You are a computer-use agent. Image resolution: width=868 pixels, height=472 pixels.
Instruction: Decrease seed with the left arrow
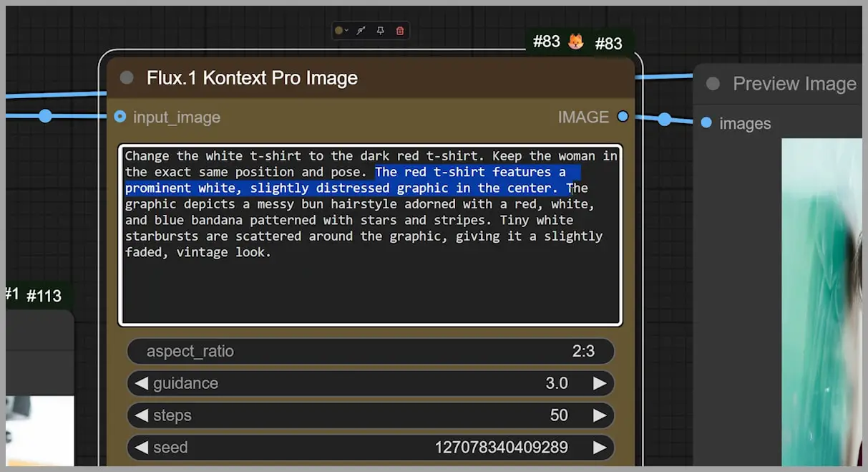pyautogui.click(x=141, y=448)
